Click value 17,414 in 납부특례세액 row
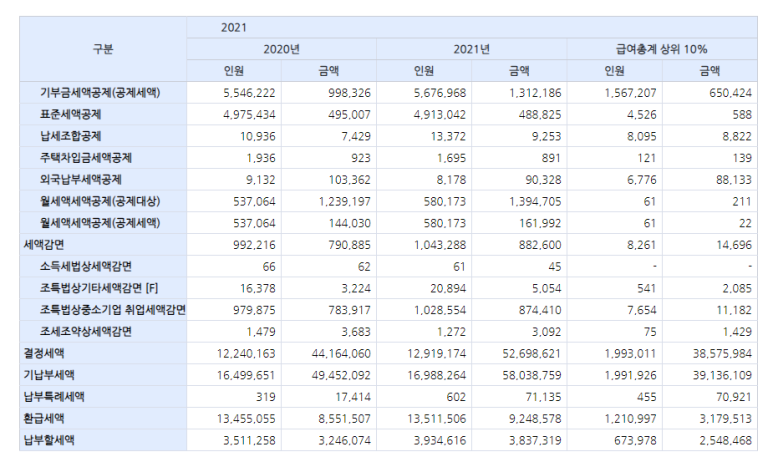Screen dimensions: 773x457 [352, 396]
